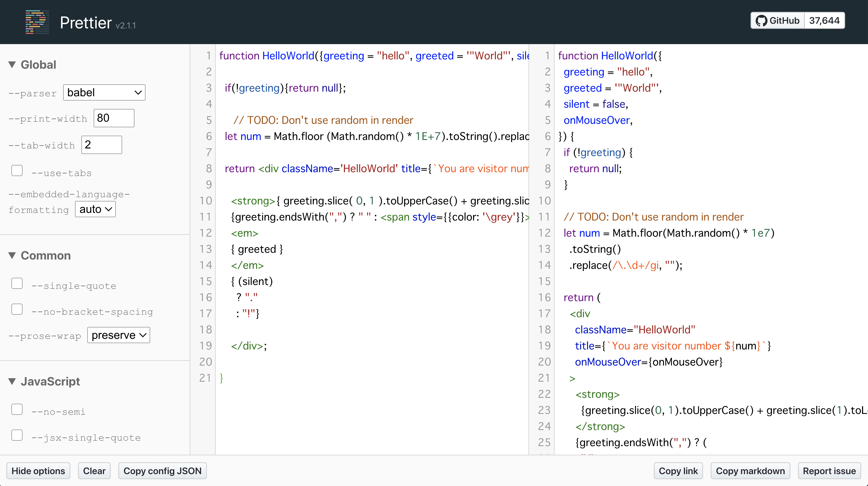The image size is (868, 486).
Task: Click input line 12 <em> tag
Action: tap(245, 233)
